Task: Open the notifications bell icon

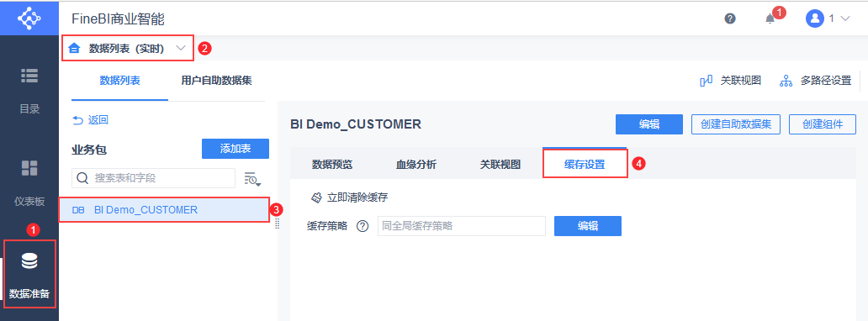Action: click(x=770, y=19)
